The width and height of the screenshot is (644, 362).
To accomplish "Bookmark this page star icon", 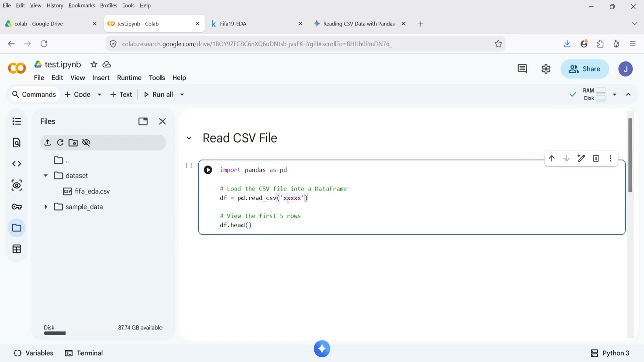I will [x=498, y=44].
